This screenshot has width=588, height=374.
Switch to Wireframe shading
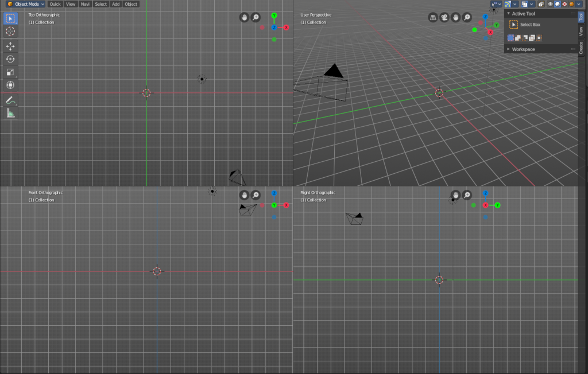(551, 4)
